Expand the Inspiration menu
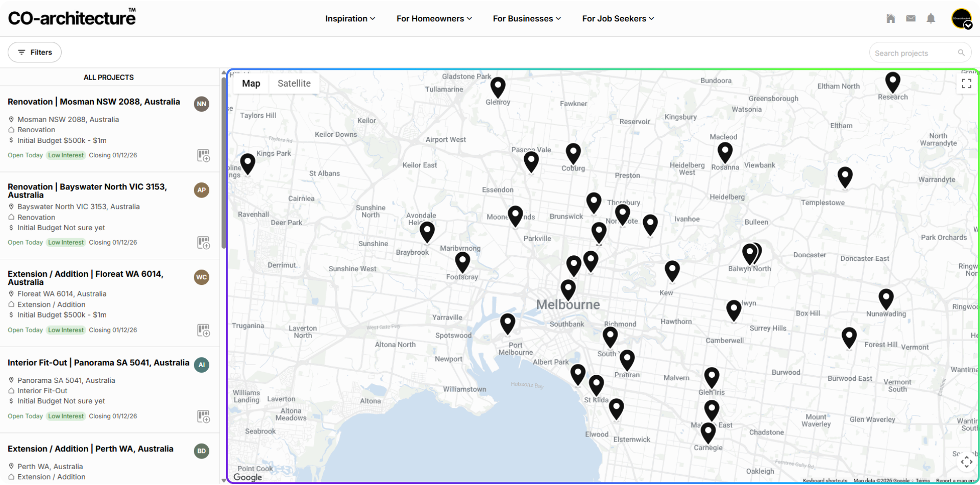The image size is (980, 485). 350,18
